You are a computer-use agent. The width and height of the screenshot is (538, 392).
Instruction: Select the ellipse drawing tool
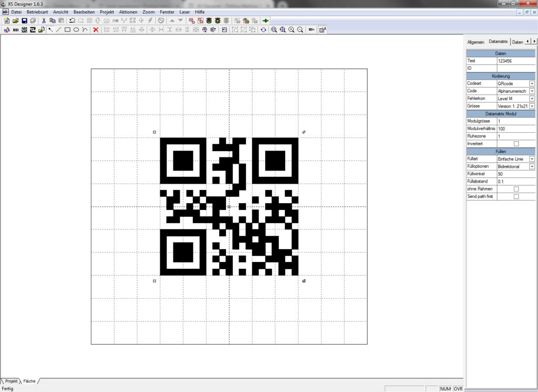[76, 30]
